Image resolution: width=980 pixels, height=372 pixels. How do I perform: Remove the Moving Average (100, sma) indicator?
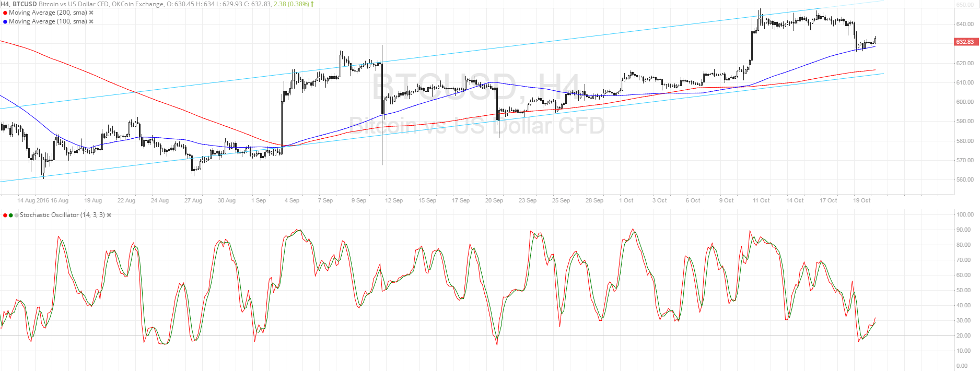coord(91,21)
